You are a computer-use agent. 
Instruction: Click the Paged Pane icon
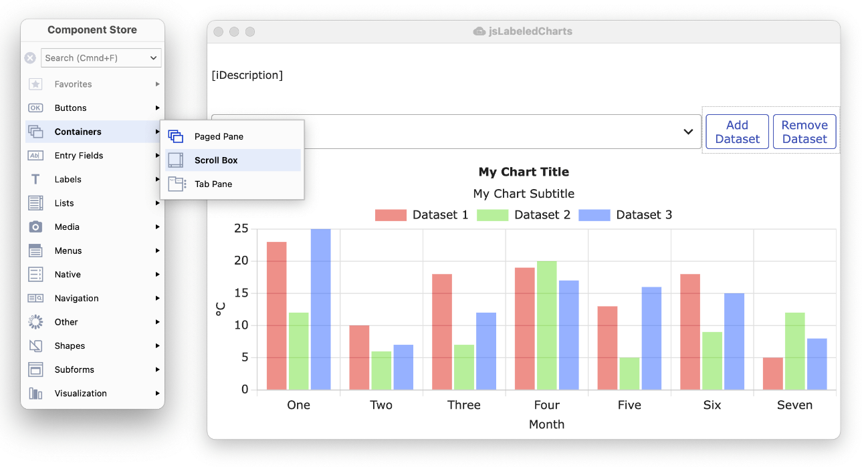pyautogui.click(x=176, y=136)
